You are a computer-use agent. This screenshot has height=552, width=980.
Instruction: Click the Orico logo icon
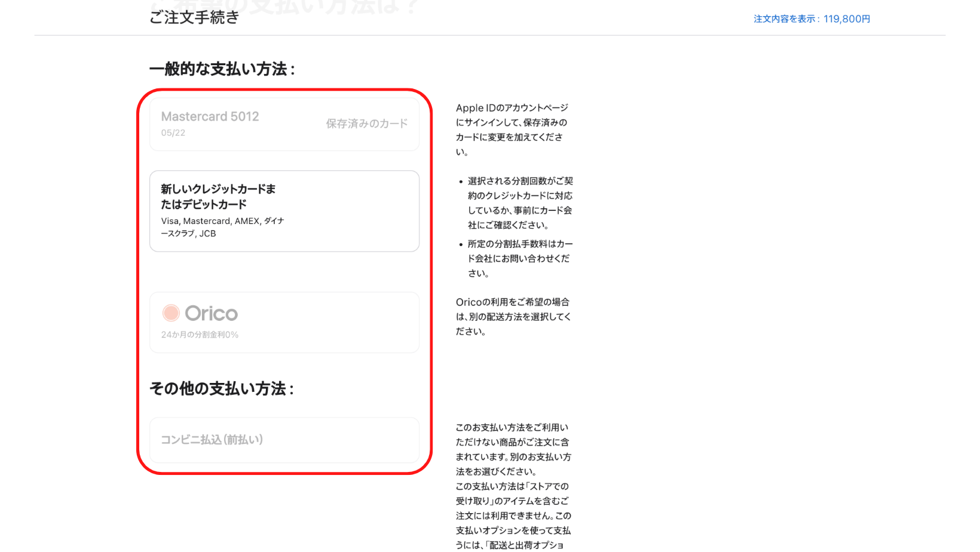pos(171,313)
